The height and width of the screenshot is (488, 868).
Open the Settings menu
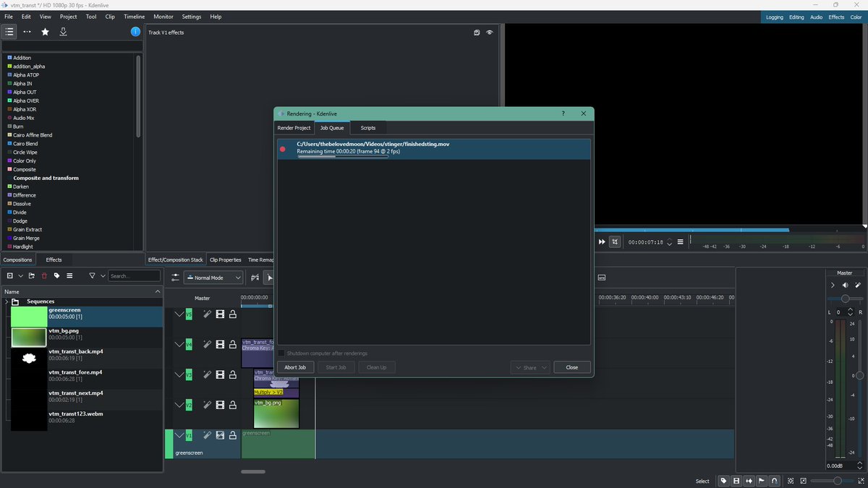[191, 17]
